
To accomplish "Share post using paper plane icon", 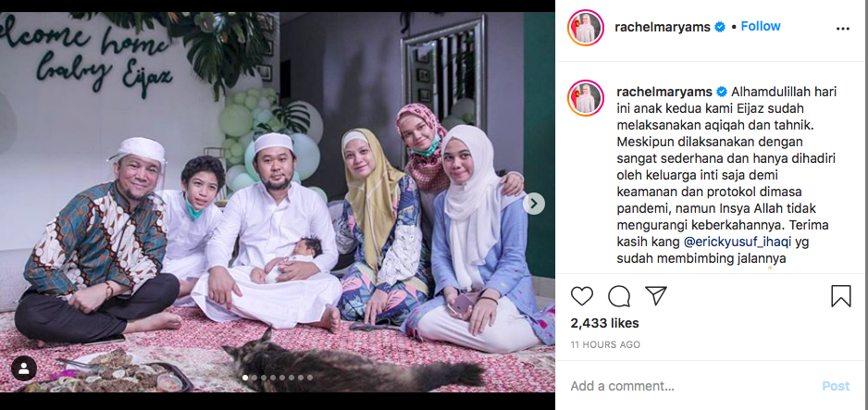I will [x=656, y=295].
